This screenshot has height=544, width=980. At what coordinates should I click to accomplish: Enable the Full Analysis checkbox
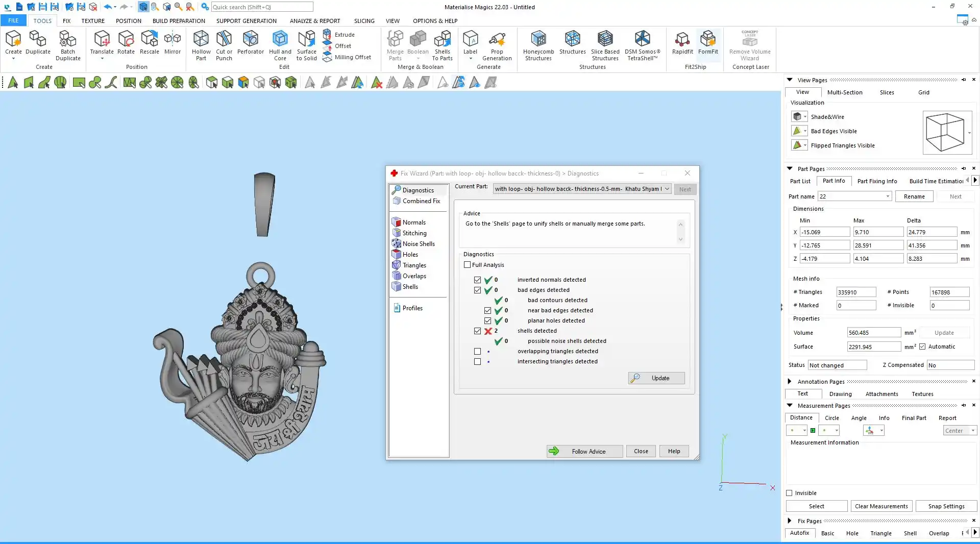(x=467, y=265)
